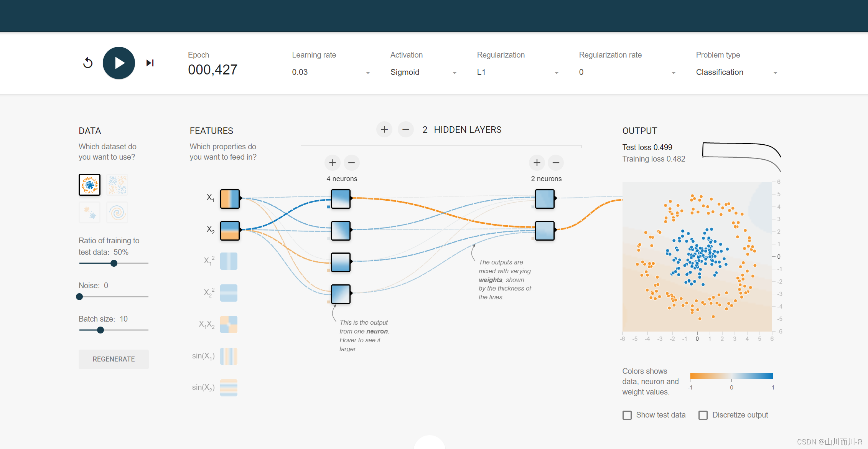Select the circular dataset icon
This screenshot has width=868, height=449.
click(90, 185)
